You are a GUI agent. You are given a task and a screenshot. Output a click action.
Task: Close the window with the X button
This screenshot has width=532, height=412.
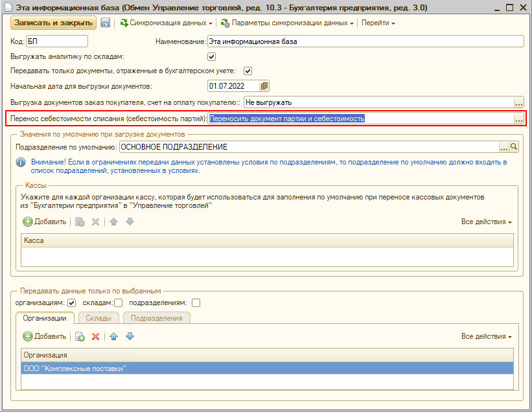pyautogui.click(x=523, y=7)
